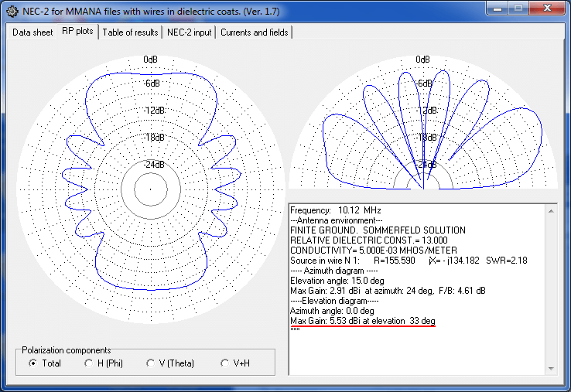The height and width of the screenshot is (392, 571).
Task: Click the results text scroll down arrow
Action: (x=551, y=369)
